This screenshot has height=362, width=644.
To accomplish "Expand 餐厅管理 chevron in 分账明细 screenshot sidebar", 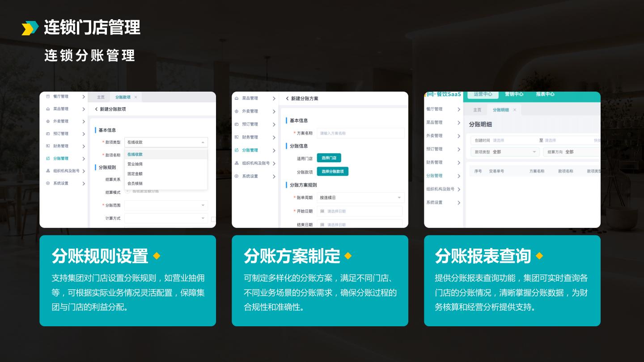I will [459, 109].
